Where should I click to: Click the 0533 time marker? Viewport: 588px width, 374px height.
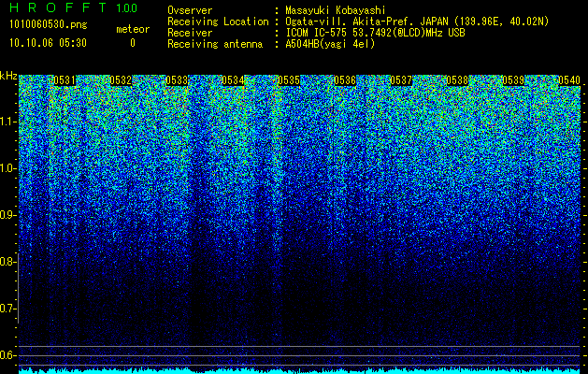[x=177, y=80]
